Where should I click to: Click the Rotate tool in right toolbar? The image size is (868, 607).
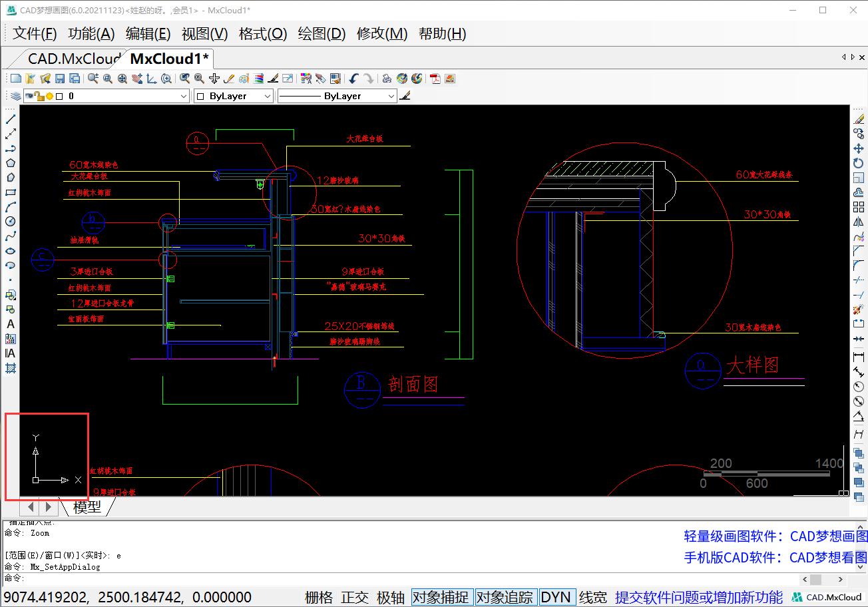click(859, 163)
